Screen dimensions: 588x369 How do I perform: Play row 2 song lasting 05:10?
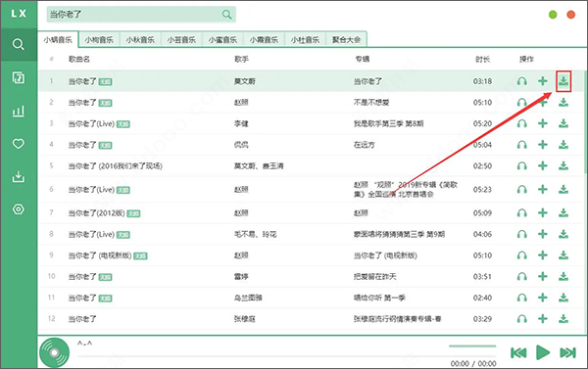tap(521, 102)
